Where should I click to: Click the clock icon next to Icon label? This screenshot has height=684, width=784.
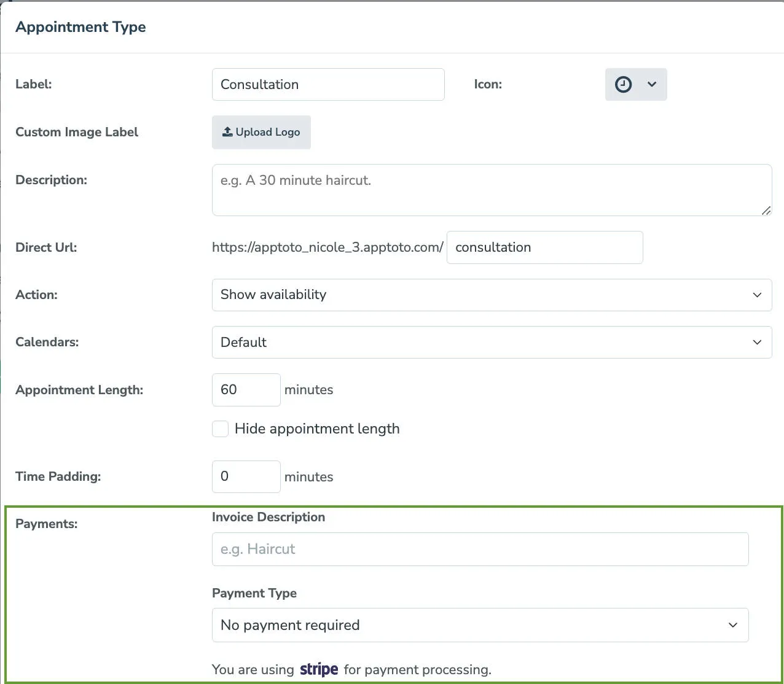pos(622,85)
